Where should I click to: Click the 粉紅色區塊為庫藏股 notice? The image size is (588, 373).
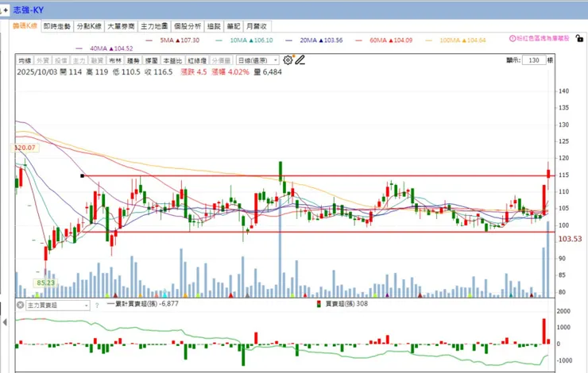click(543, 38)
